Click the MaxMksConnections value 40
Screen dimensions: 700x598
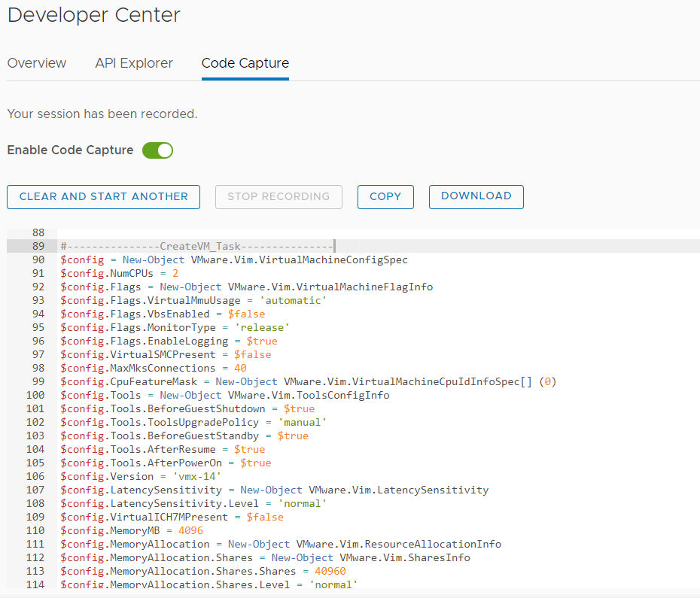point(240,368)
